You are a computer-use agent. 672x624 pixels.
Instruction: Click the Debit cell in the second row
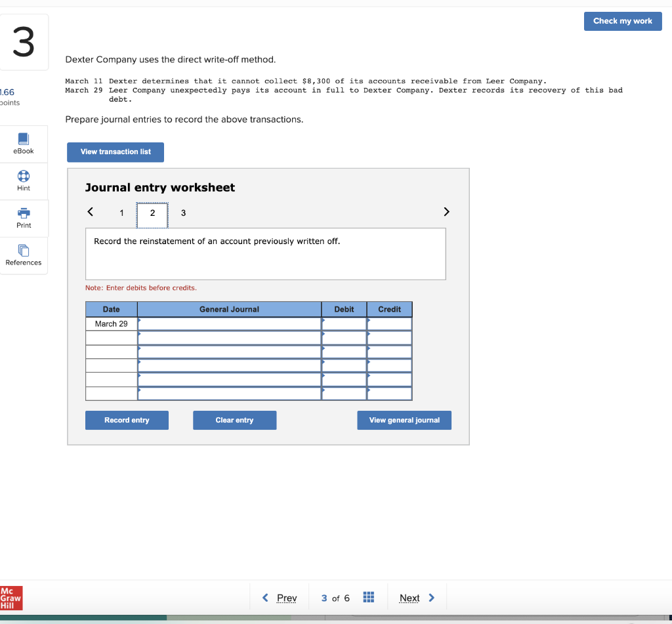pyautogui.click(x=344, y=338)
